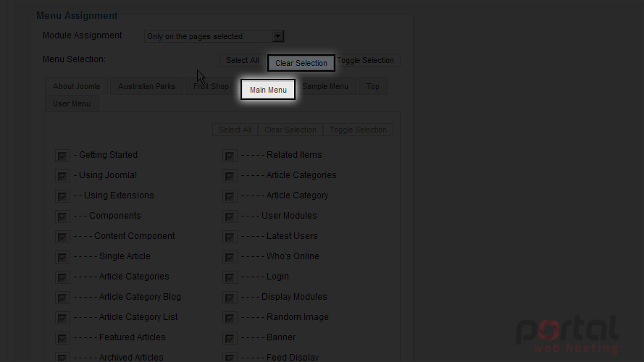Viewport: 644px width, 362px height.
Task: Toggle the Article Category List checkbox
Action: pos(62,318)
